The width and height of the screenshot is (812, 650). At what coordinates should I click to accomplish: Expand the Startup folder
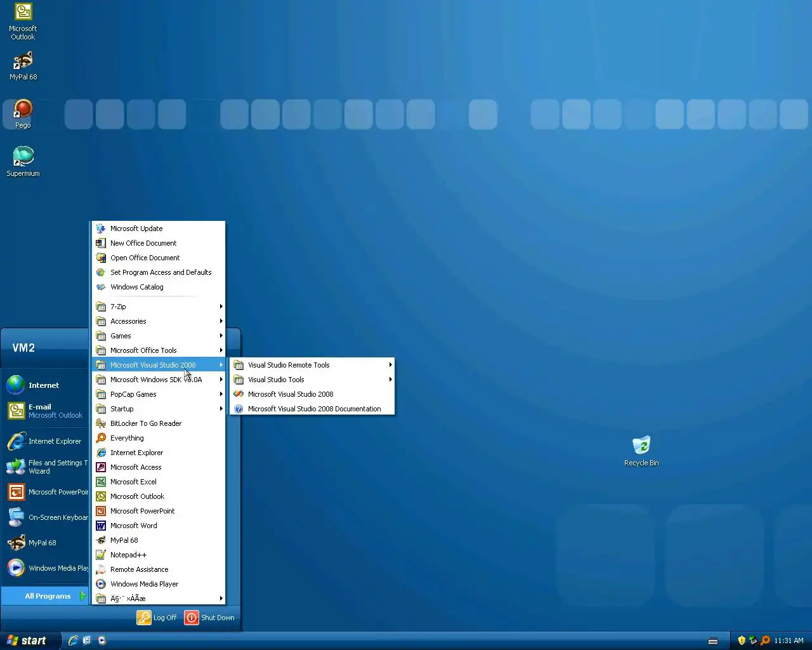click(x=159, y=409)
